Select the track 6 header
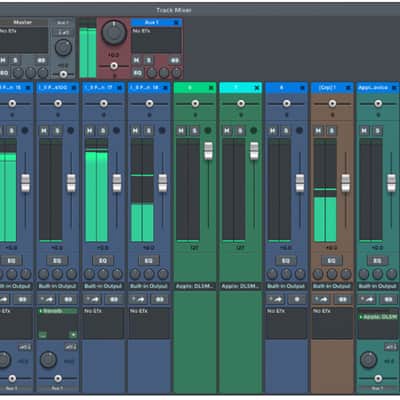400x400 pixels. point(191,88)
